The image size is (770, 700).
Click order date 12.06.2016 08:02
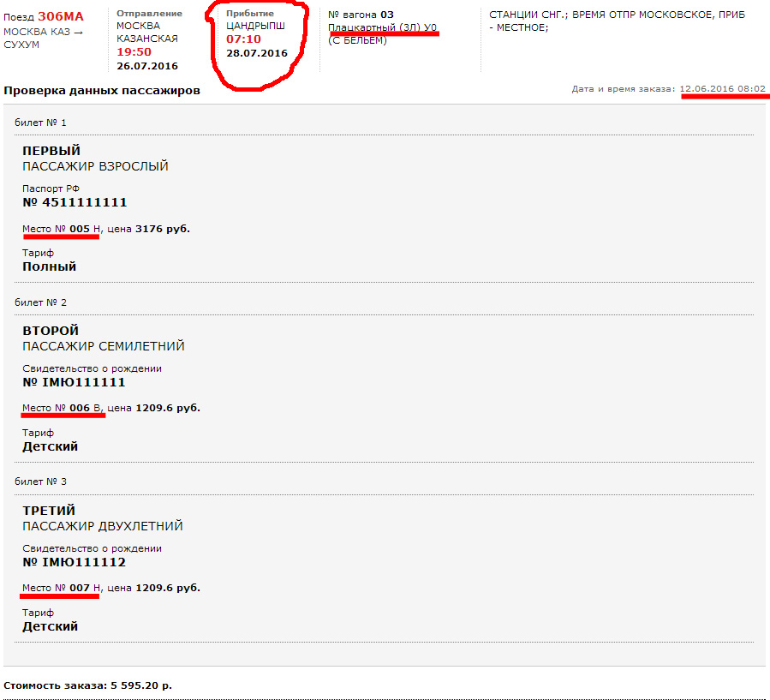pyautogui.click(x=722, y=88)
